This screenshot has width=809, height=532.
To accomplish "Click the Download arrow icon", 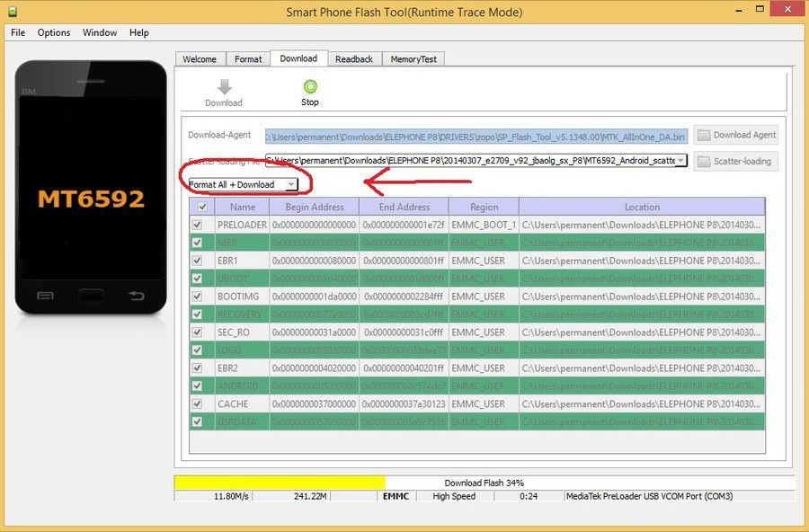I will [225, 86].
